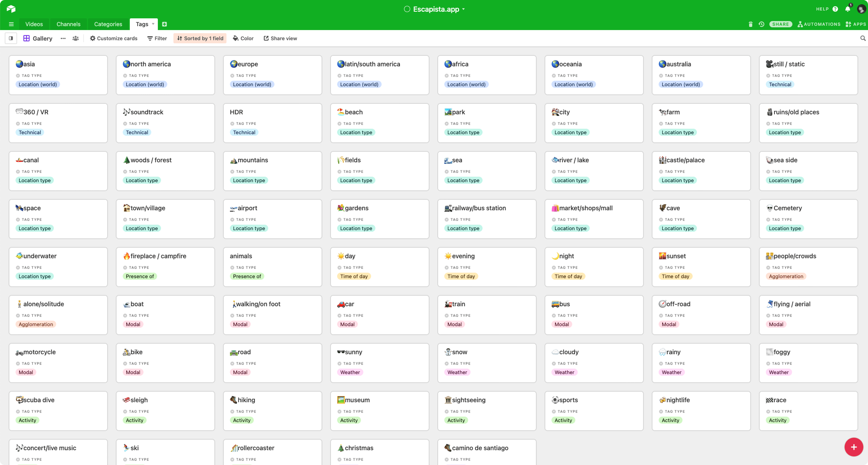Viewport: 868px width, 465px height.
Task: Add new record with red plus button
Action: click(854, 447)
